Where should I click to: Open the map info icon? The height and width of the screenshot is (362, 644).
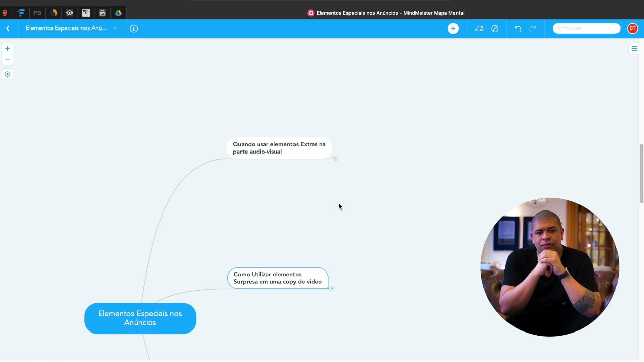point(134,28)
